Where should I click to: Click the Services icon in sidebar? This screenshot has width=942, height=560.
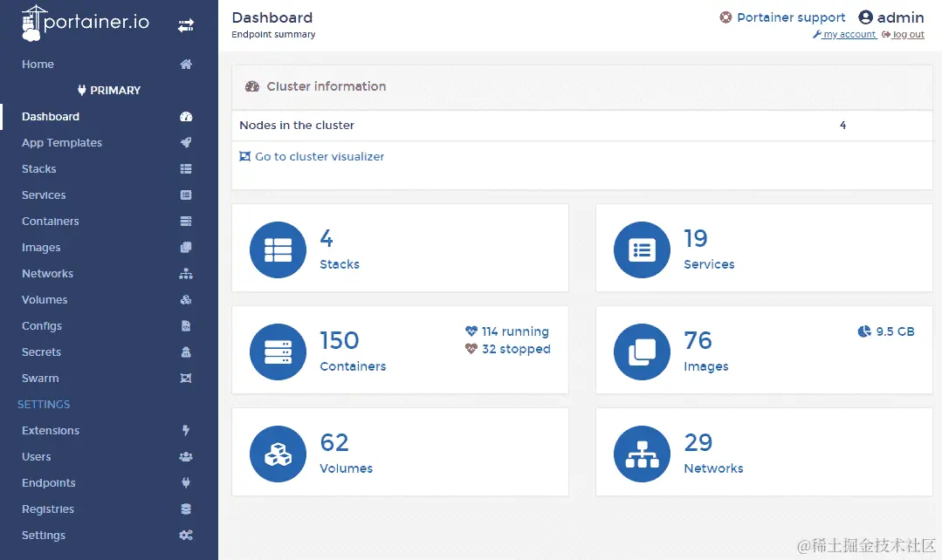coord(186,195)
